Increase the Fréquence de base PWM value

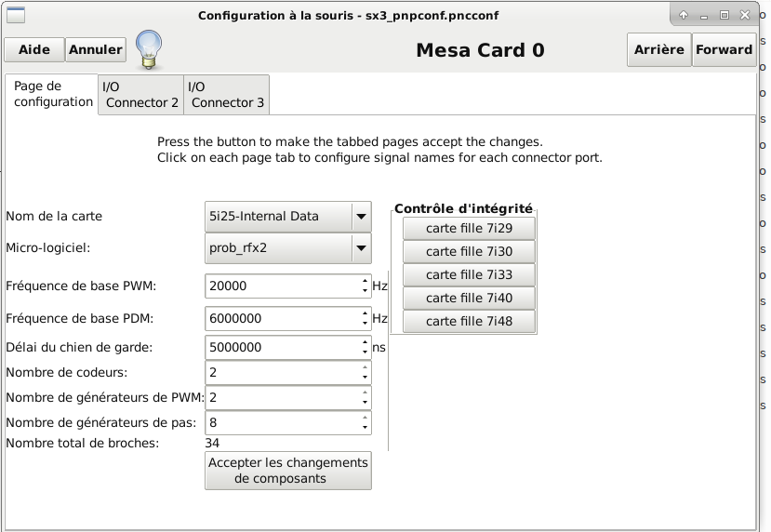[x=365, y=281]
